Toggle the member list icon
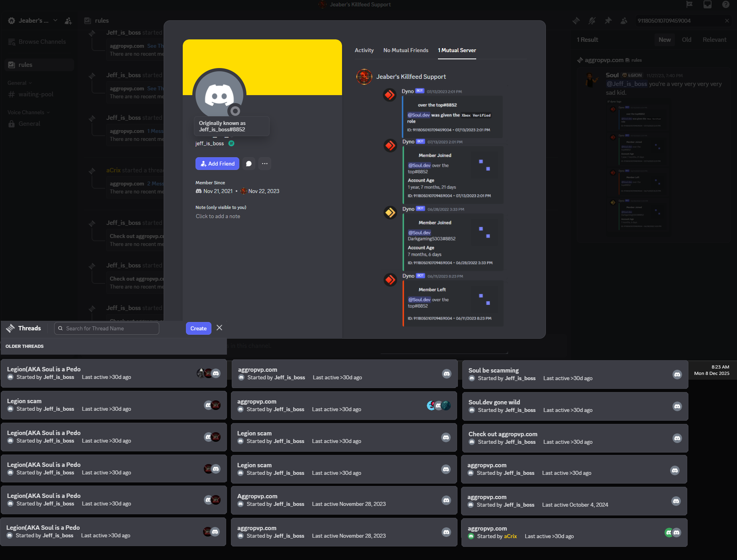 click(x=624, y=21)
